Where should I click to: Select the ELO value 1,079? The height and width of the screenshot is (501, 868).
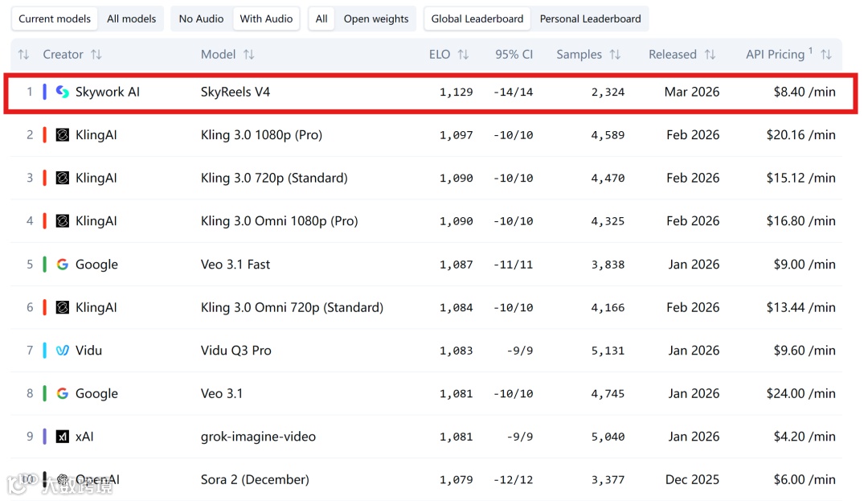click(457, 480)
